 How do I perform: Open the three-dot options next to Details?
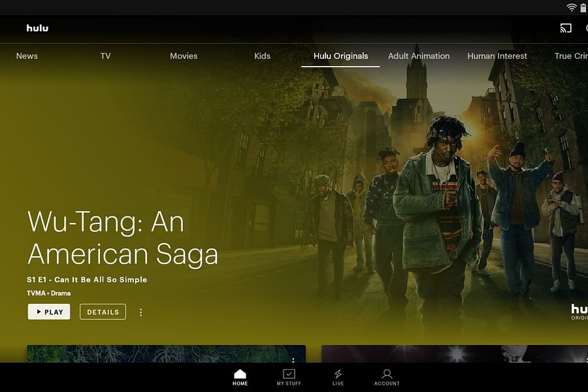[140, 312]
